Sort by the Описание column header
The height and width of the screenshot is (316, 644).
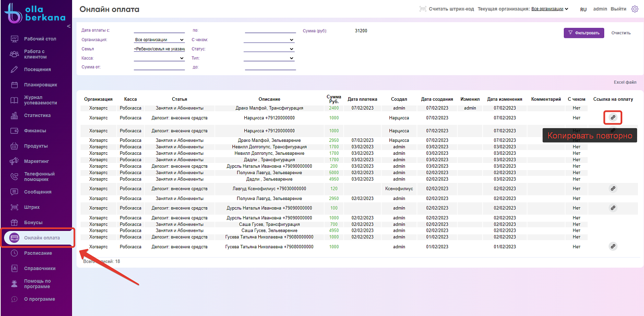(x=269, y=99)
